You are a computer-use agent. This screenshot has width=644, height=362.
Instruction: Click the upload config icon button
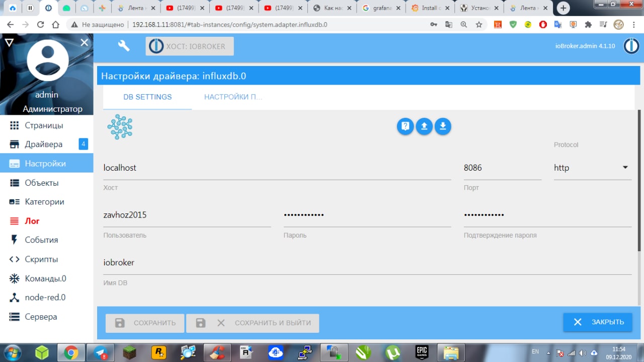click(424, 126)
